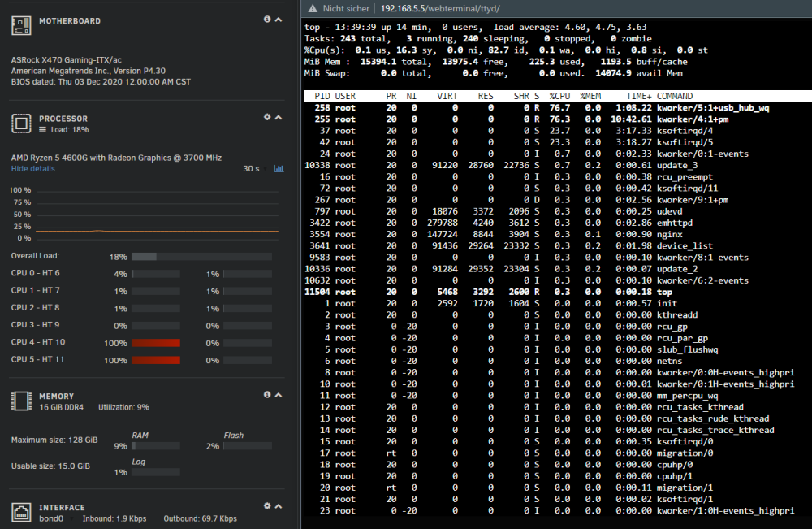812x529 pixels.
Task: Click 'CPU 4 - HT 10' label
Action: click(38, 342)
